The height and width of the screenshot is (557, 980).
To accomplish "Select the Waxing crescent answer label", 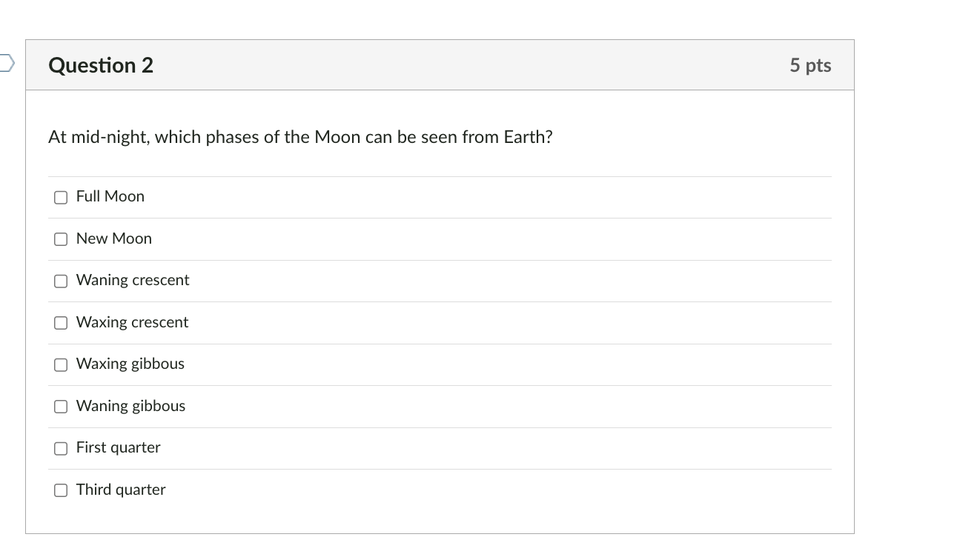I will pyautogui.click(x=132, y=322).
